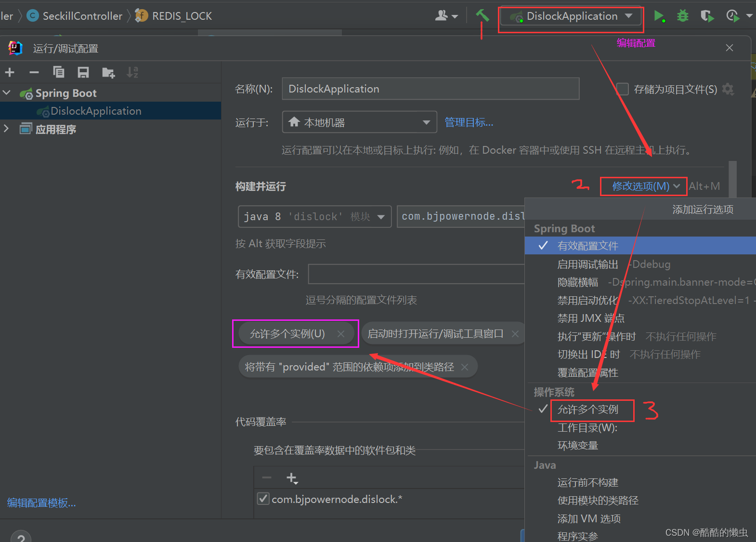
Task: Remove the 允许多个实例(U) chip
Action: [x=341, y=334]
